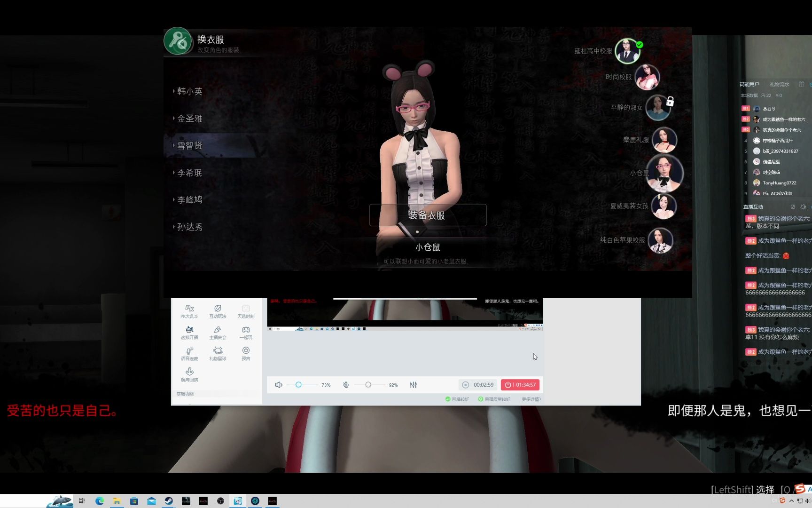The height and width of the screenshot is (508, 812).
Task: Open the audio mixer settings icon
Action: click(x=413, y=385)
